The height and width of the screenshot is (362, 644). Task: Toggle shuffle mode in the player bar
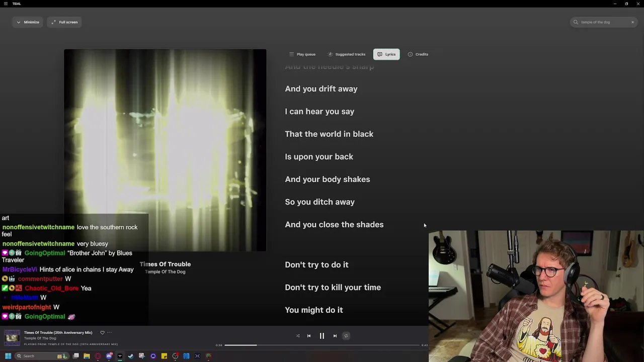tap(298, 336)
